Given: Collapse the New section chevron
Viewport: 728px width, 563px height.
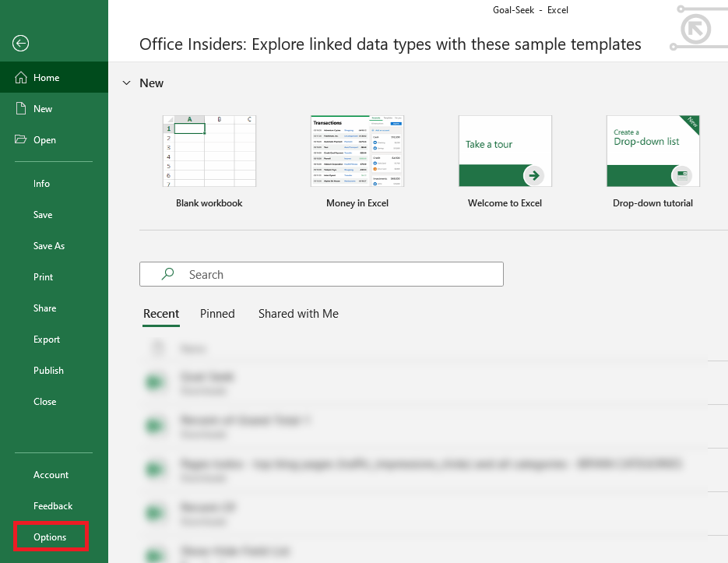Looking at the screenshot, I should coord(126,83).
